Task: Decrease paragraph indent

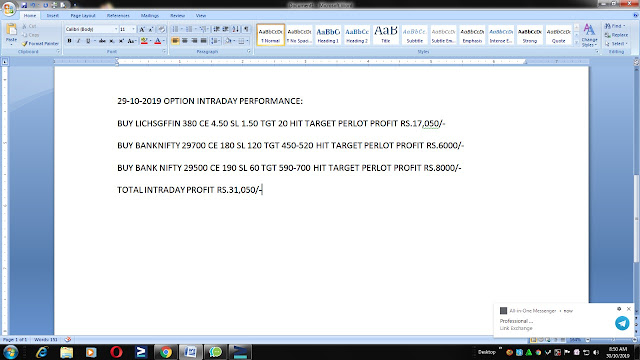Action: click(217, 29)
